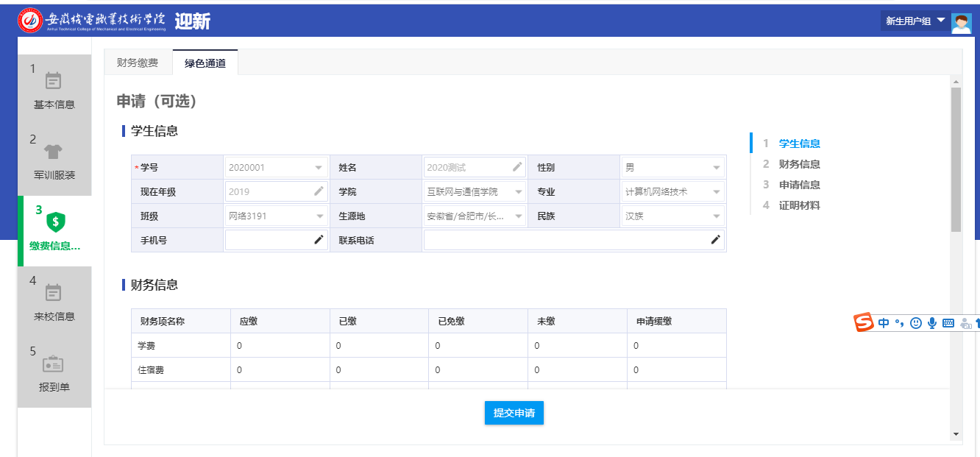Screen dimensions: 980x457
Task: Open the 民族 dropdown showing 汉族
Action: pyautogui.click(x=672, y=216)
